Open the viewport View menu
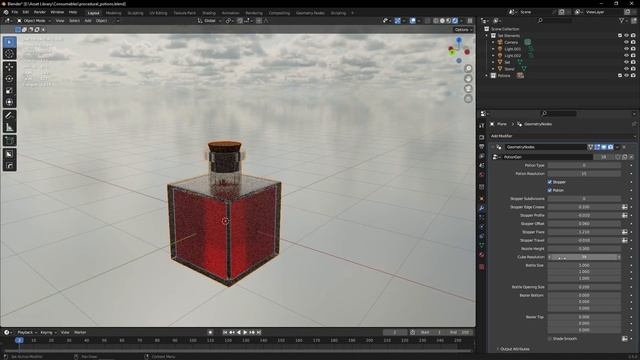640x360 pixels. pos(60,20)
